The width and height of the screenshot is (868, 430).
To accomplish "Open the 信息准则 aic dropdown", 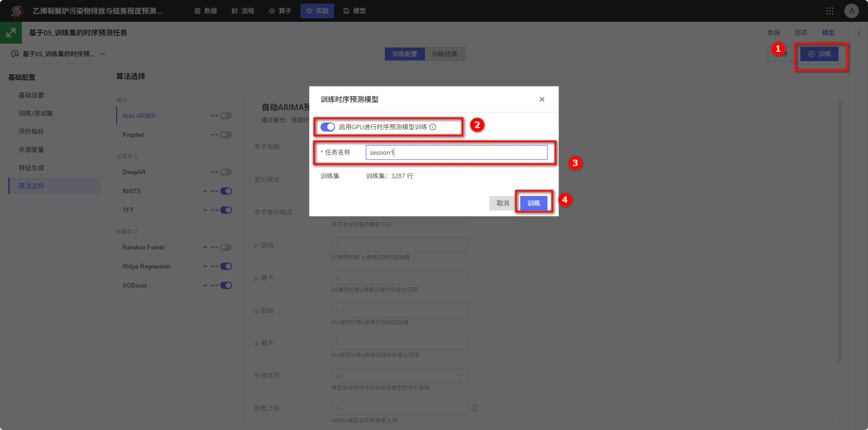I will click(x=399, y=376).
